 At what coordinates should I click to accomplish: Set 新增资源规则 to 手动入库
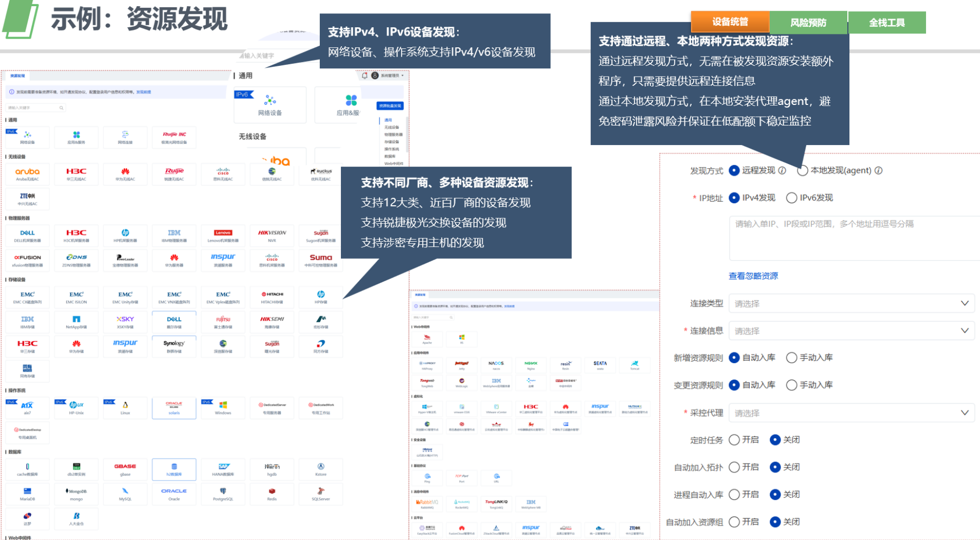[792, 357]
